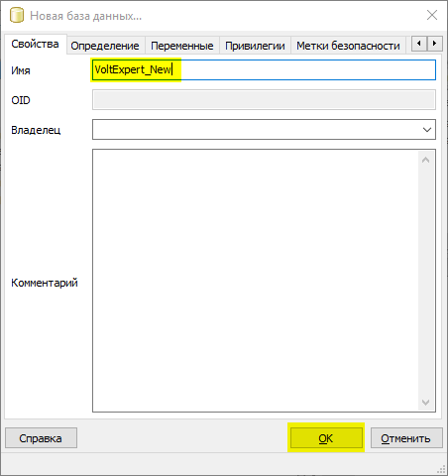
Task: Open the Определение tab
Action: [x=105, y=46]
